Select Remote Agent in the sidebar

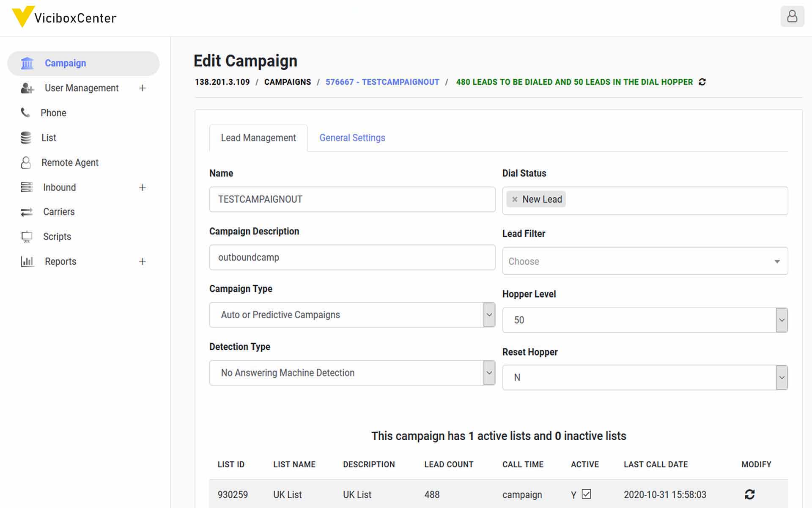click(x=70, y=162)
